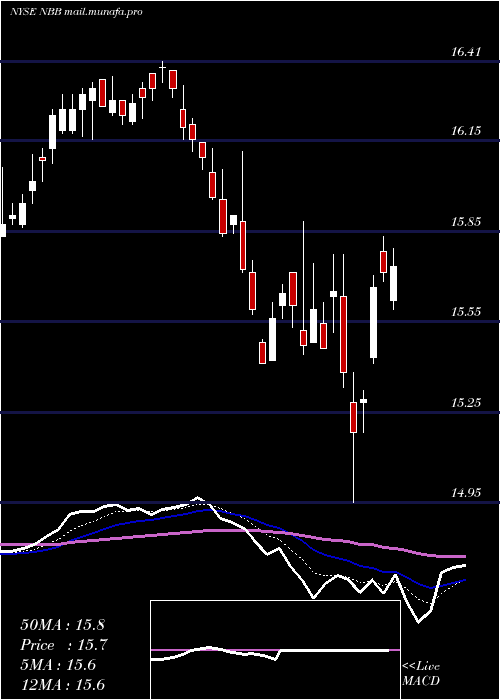Click inside the MACD inset chart box

[x=275, y=650]
